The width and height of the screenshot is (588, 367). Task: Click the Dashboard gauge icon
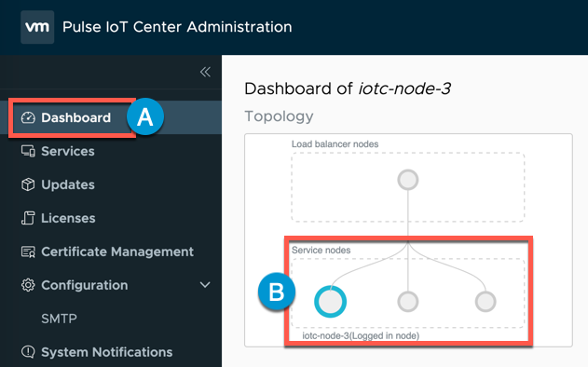pyautogui.click(x=28, y=117)
